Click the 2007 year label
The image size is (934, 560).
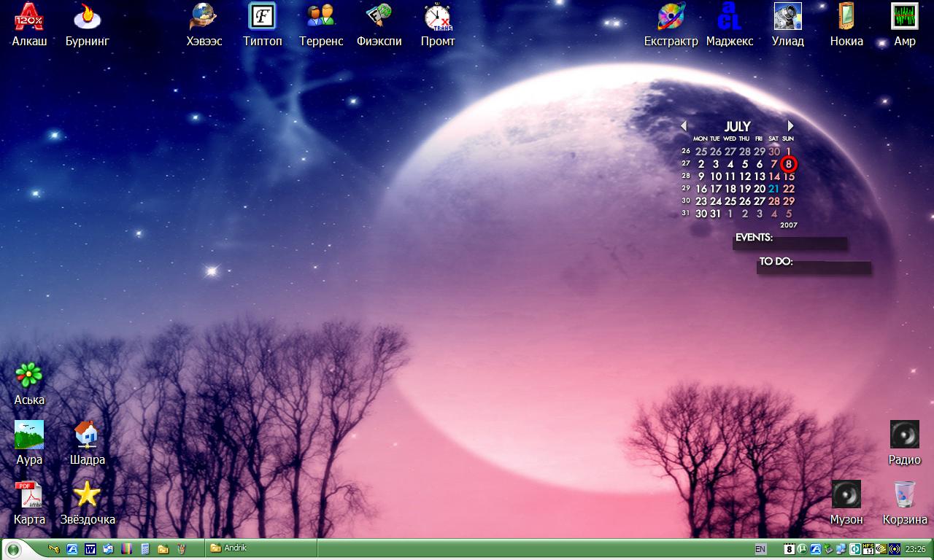point(788,225)
